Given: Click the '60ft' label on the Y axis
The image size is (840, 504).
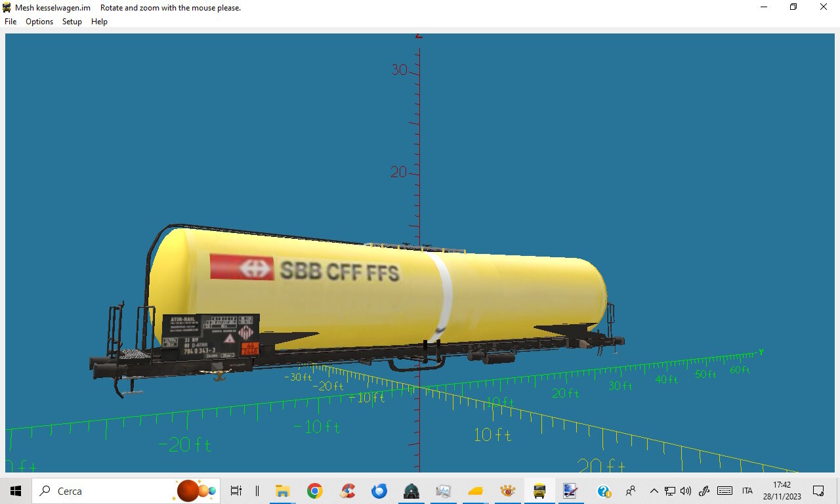Looking at the screenshot, I should click(x=740, y=370).
